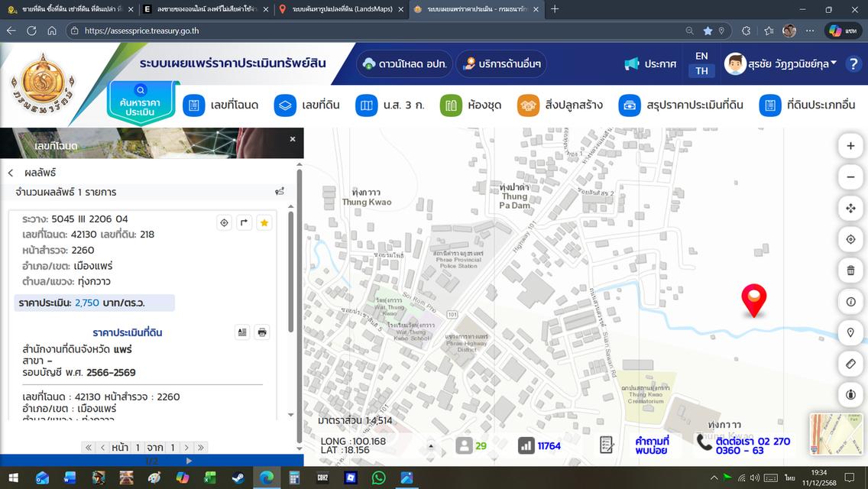This screenshot has height=489, width=868.
Task: Open the browser settings menu
Action: (808, 32)
